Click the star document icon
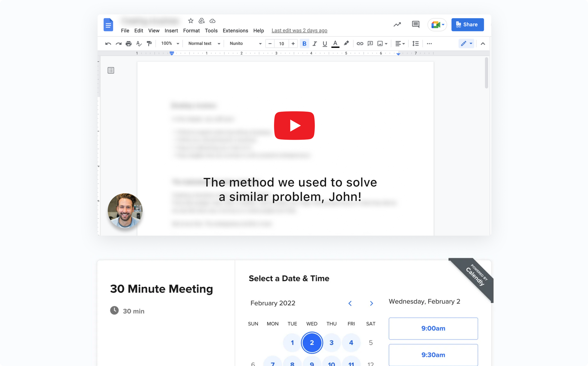Screen dimensions: 588x366 point(191,21)
